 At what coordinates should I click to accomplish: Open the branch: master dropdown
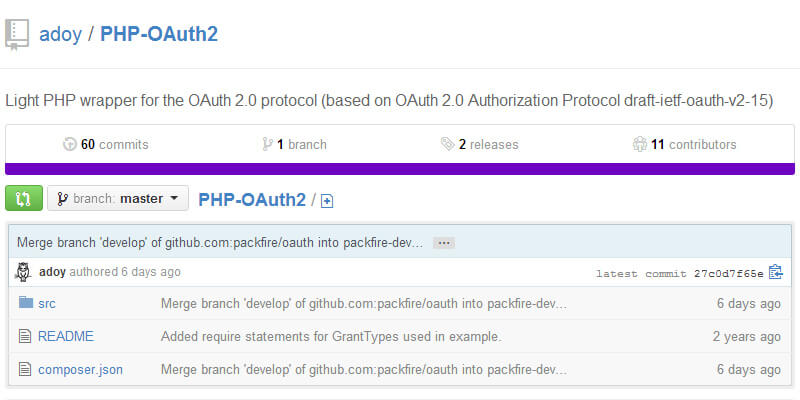click(x=118, y=198)
